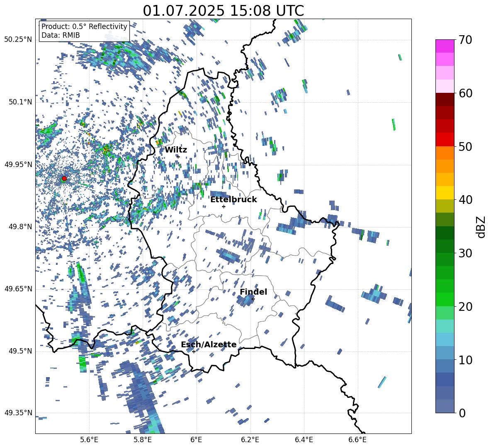
Task: Click the 50.25°N latitude label
Action: [18, 40]
